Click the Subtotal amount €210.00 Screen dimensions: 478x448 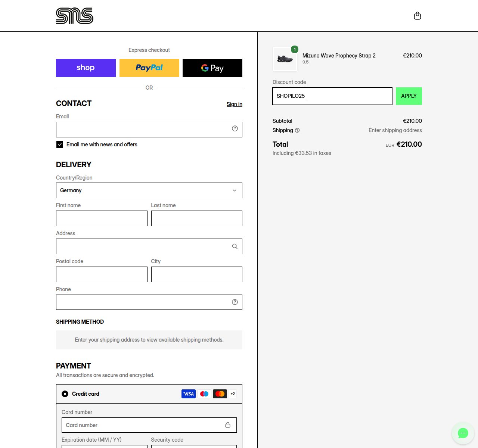(412, 121)
